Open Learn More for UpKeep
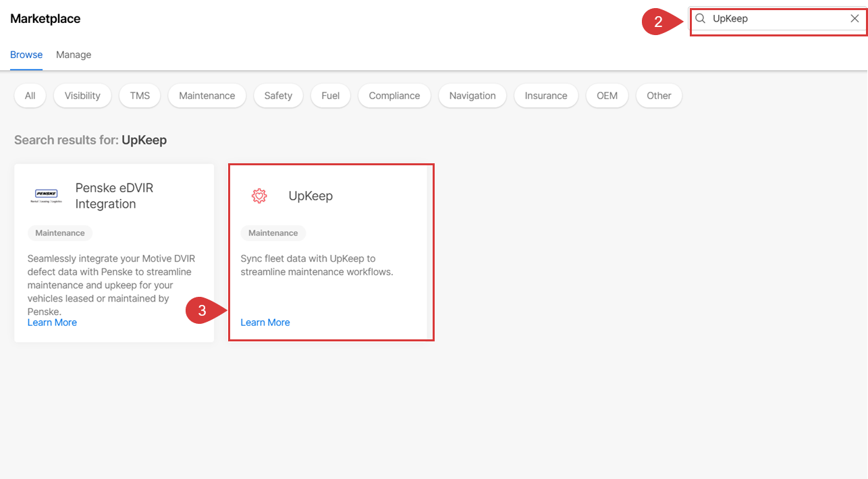Viewport: 868px width, 479px height. pos(265,322)
